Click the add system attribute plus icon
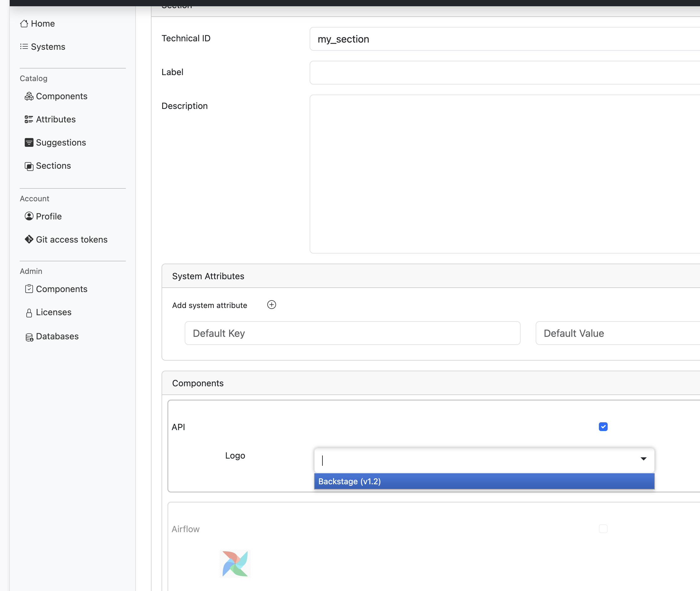This screenshot has width=700, height=591. (x=271, y=305)
